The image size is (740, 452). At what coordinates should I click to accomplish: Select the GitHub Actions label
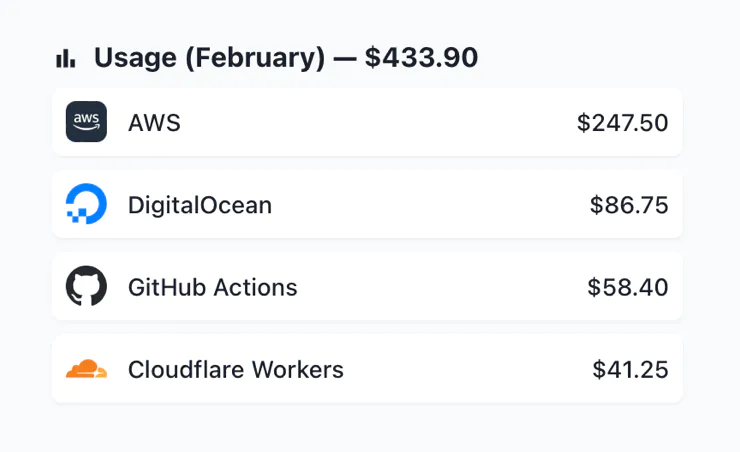point(213,287)
